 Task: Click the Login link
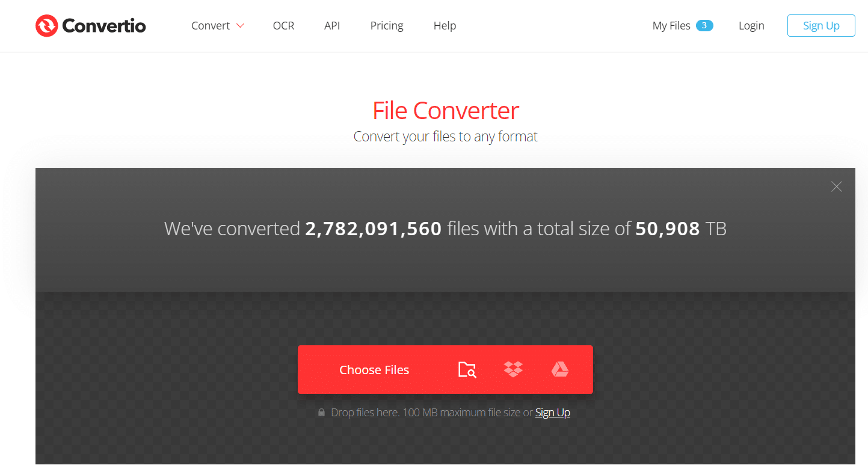coord(751,26)
